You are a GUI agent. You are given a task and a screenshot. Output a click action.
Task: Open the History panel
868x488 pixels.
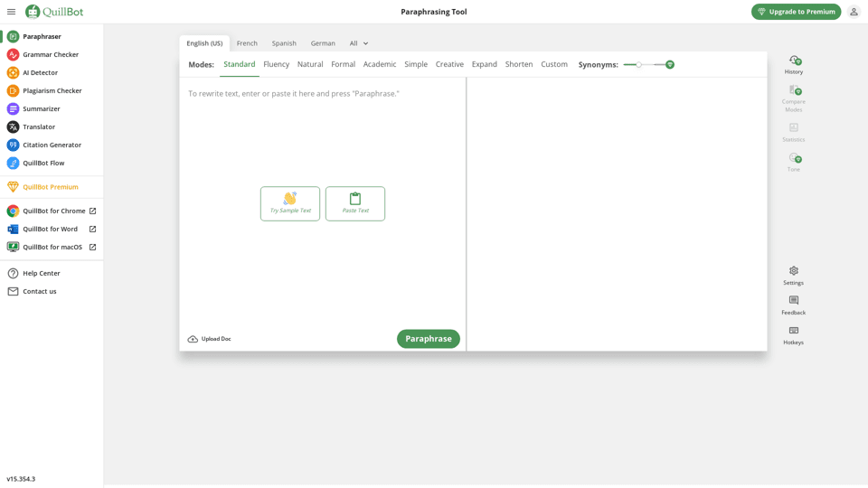point(793,65)
